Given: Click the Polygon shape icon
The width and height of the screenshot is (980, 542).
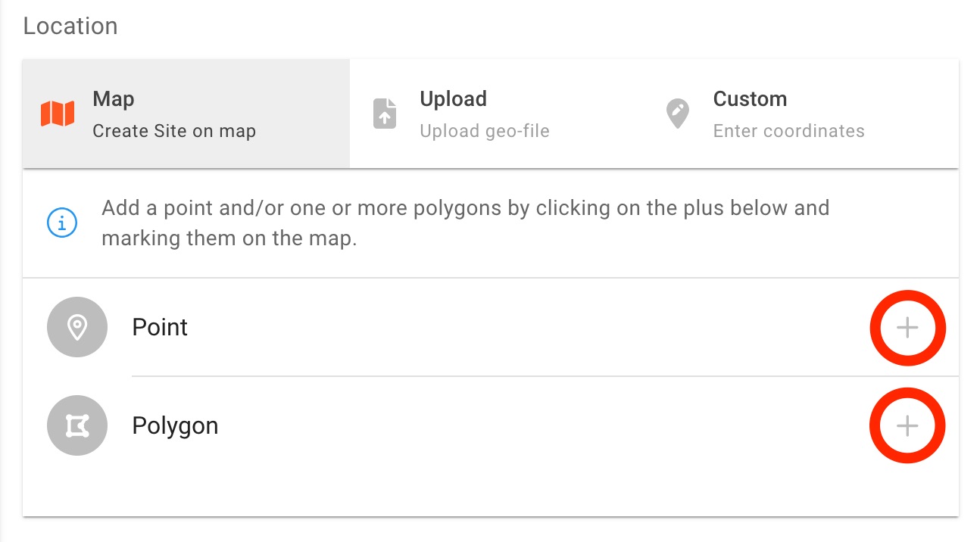Looking at the screenshot, I should (x=77, y=425).
